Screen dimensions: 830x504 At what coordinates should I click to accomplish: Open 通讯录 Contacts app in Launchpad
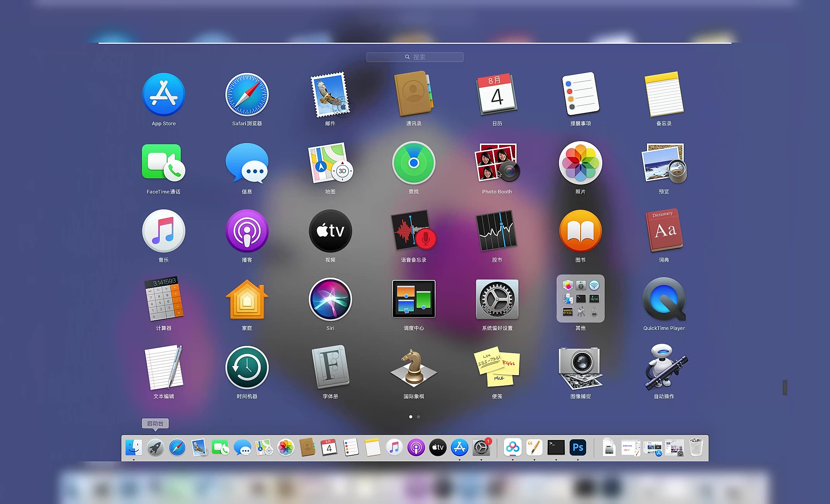point(414,94)
